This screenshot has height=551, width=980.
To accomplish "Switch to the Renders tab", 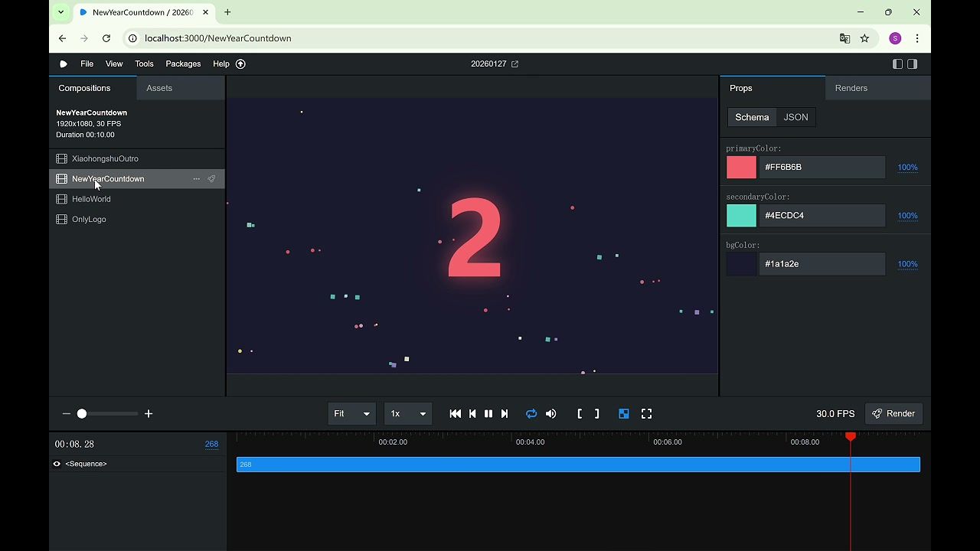I will coord(851,88).
